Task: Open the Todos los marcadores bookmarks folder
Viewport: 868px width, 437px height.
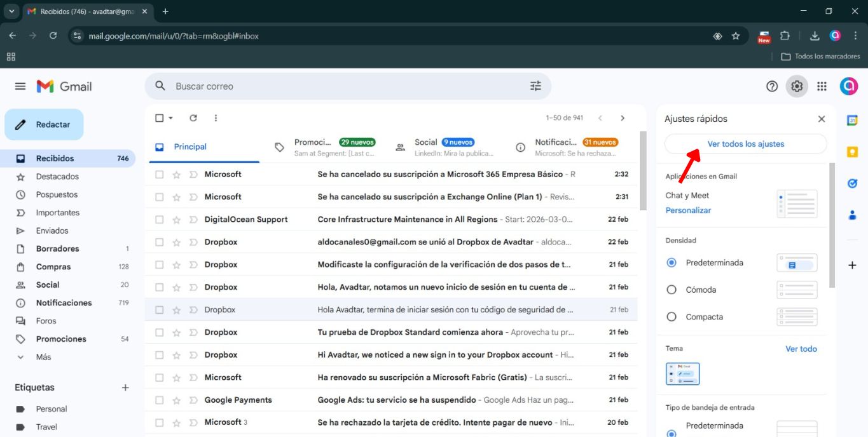Action: (820, 57)
